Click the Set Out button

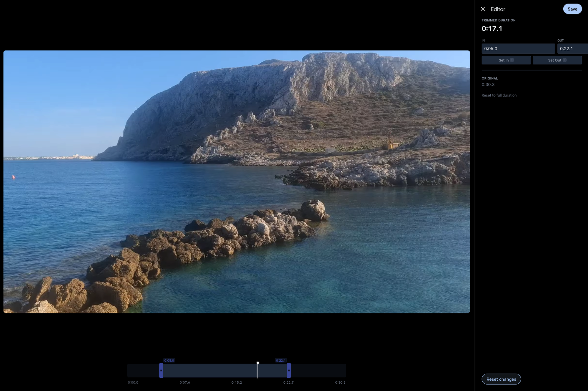click(557, 60)
